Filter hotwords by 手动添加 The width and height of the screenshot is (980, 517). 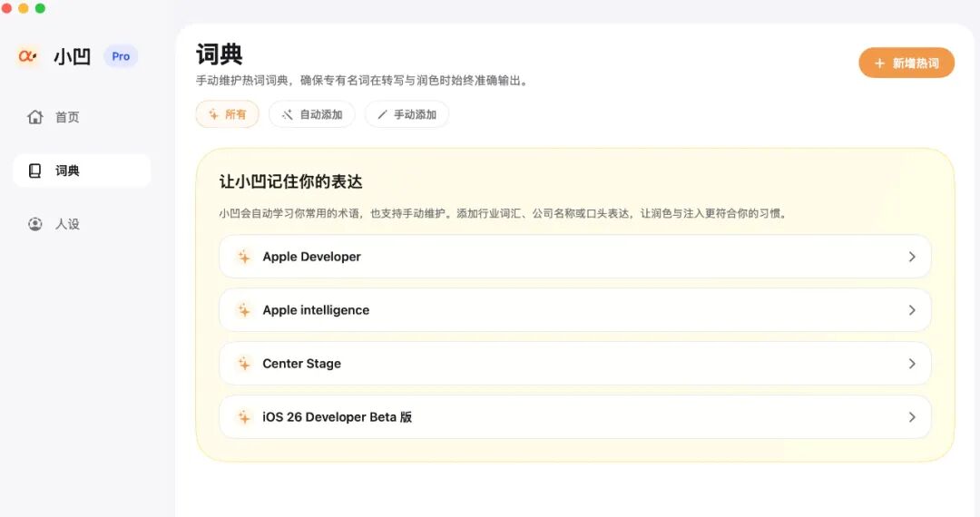pyautogui.click(x=406, y=114)
